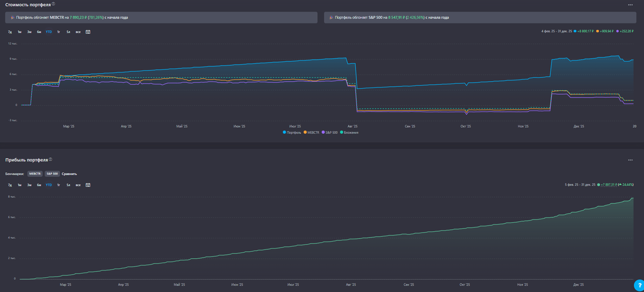The width and height of the screenshot is (644, 292).
Task: Click the 4 фев. 25 - 31 дек. 25 date range
Action: click(x=557, y=31)
